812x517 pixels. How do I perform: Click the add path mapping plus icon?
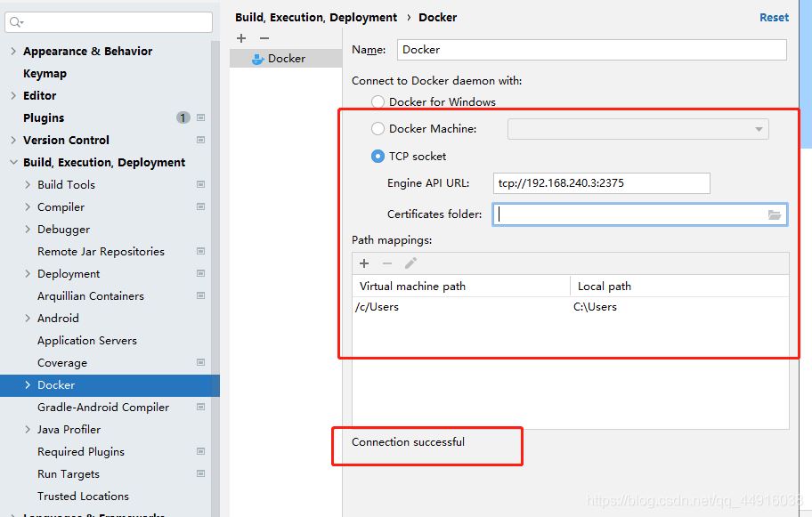(364, 263)
